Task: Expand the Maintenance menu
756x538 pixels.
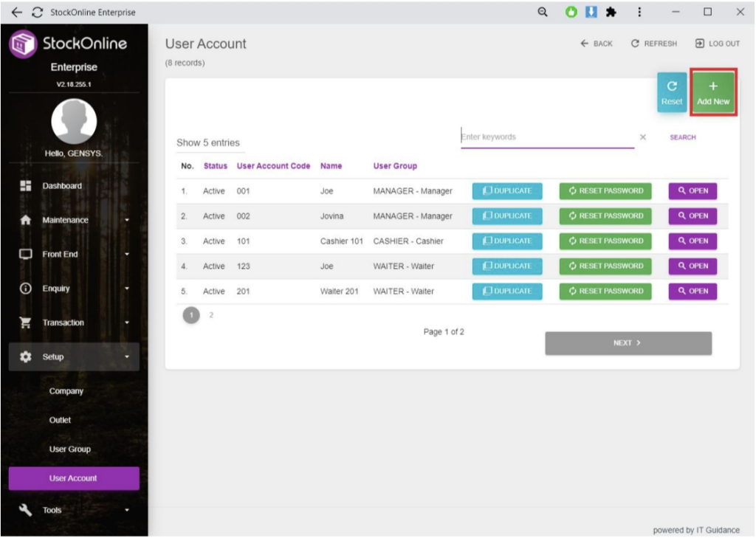Action: point(126,220)
